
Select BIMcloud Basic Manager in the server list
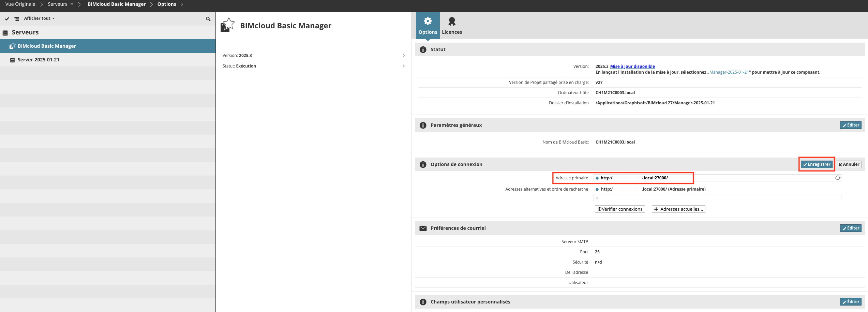click(x=108, y=46)
